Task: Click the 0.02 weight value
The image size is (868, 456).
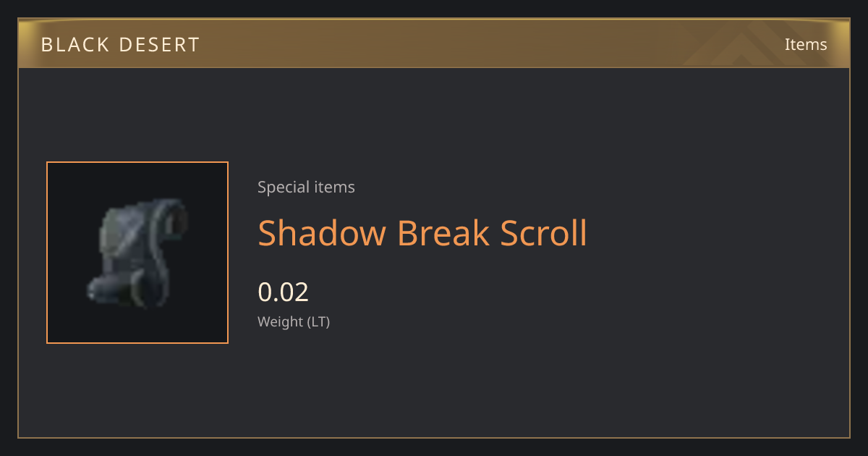Action: [x=283, y=292]
